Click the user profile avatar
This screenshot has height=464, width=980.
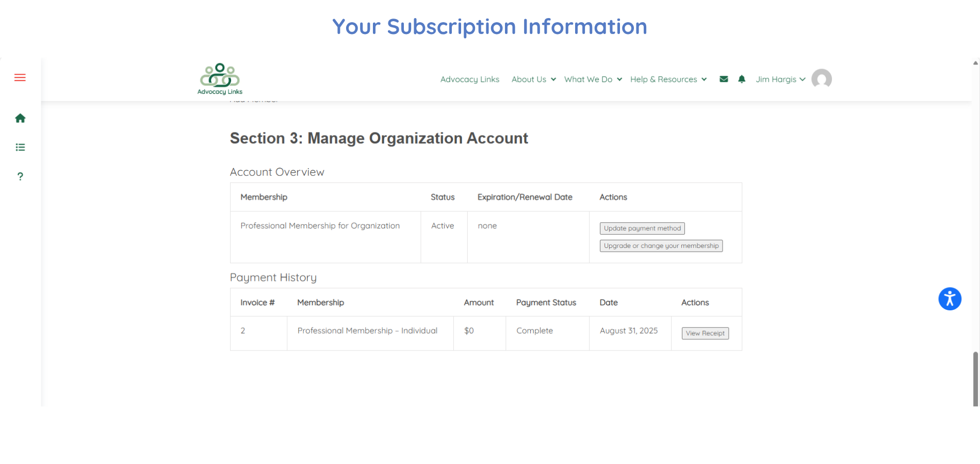pyautogui.click(x=821, y=79)
